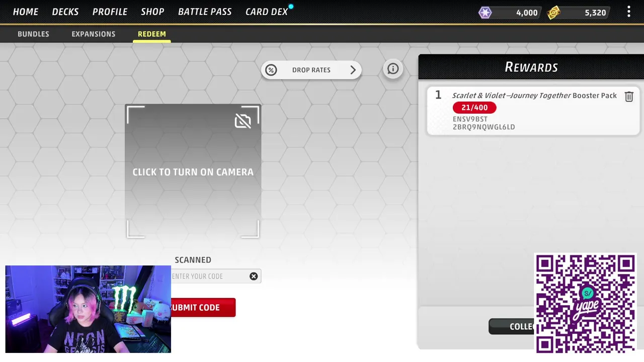Click the percent icon beside Drop Rates
Viewport: 644px width, 362px height.
point(271,70)
